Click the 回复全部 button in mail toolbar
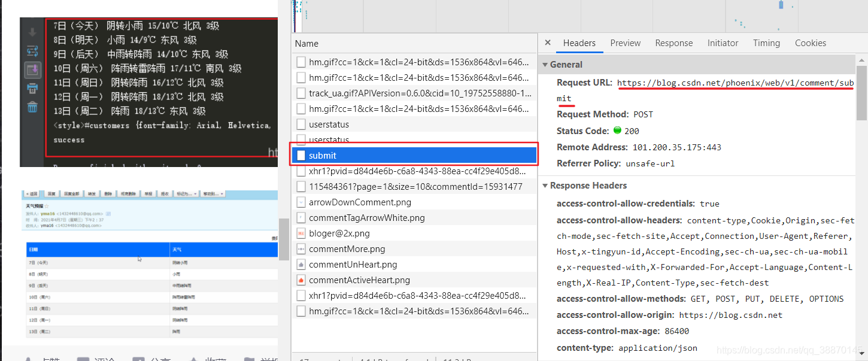868x361 pixels. pyautogui.click(x=71, y=194)
